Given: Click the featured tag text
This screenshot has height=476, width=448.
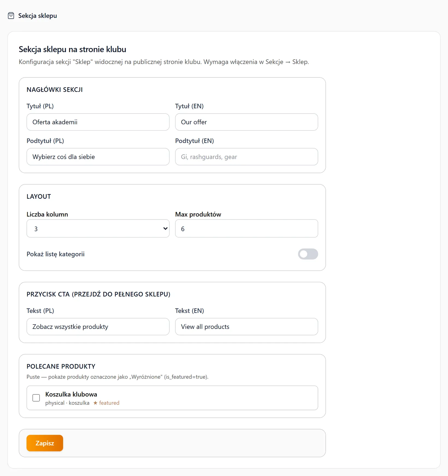Looking at the screenshot, I should point(109,403).
